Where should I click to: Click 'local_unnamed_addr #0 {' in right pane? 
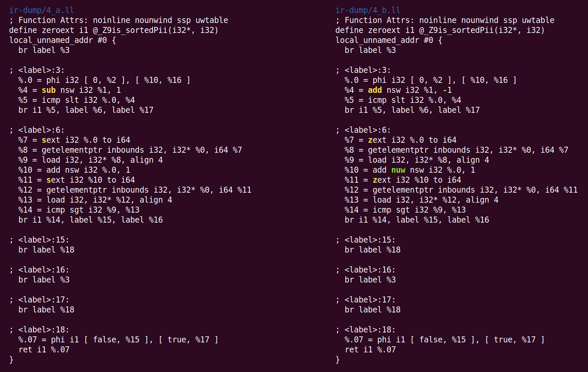(389, 40)
